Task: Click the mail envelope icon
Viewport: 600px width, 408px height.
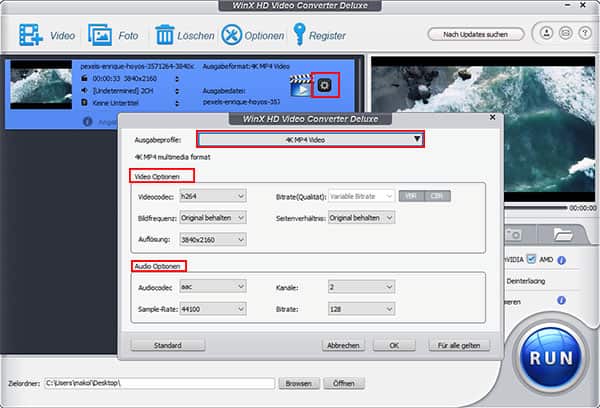Action: click(x=566, y=33)
